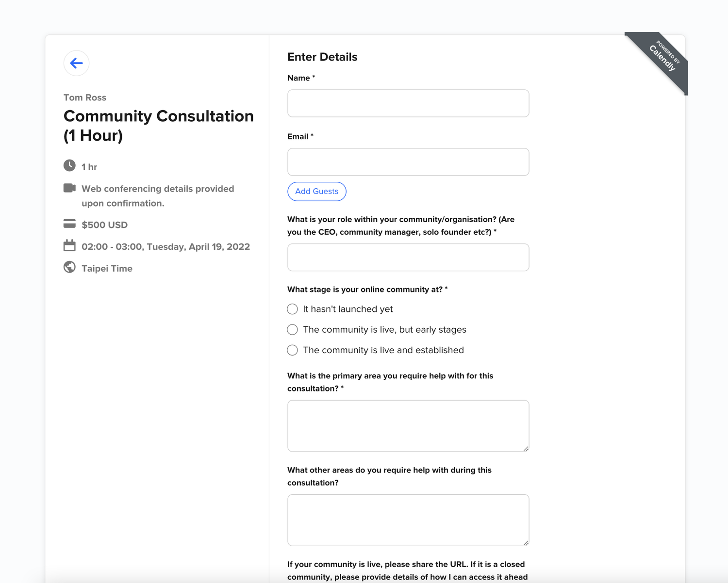This screenshot has width=728, height=583.
Task: Click the credit card icon beside $500 USD
Action: pyautogui.click(x=69, y=224)
